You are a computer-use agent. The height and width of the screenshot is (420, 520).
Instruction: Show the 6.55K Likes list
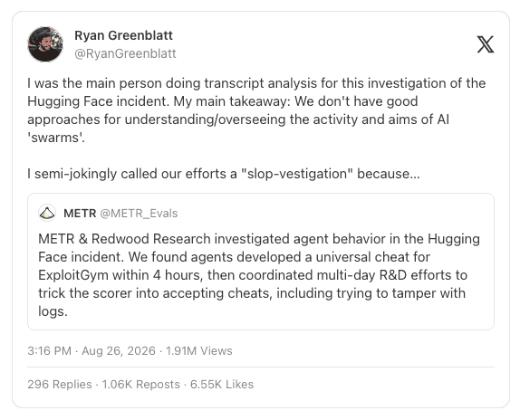(x=222, y=384)
